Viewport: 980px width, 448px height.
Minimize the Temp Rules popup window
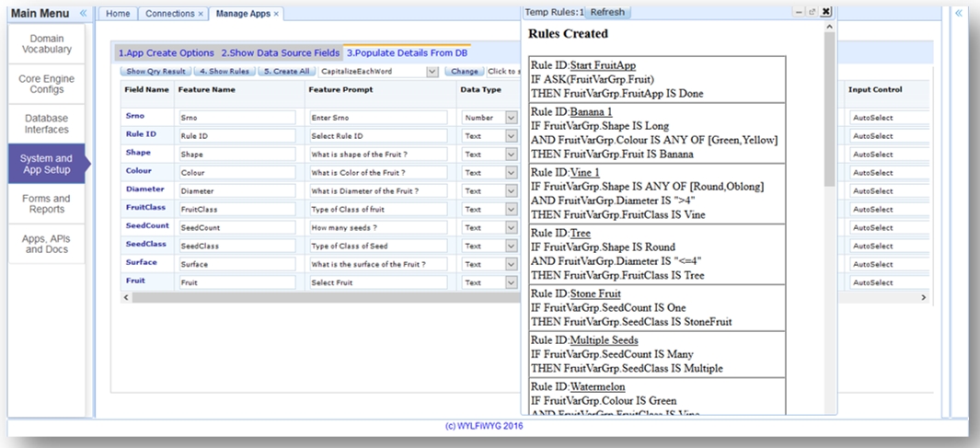point(798,12)
